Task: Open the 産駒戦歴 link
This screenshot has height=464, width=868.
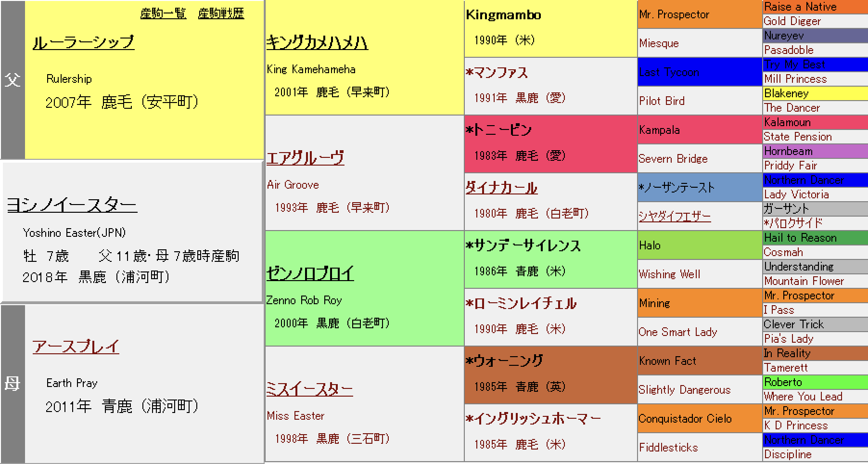Action: click(x=221, y=13)
